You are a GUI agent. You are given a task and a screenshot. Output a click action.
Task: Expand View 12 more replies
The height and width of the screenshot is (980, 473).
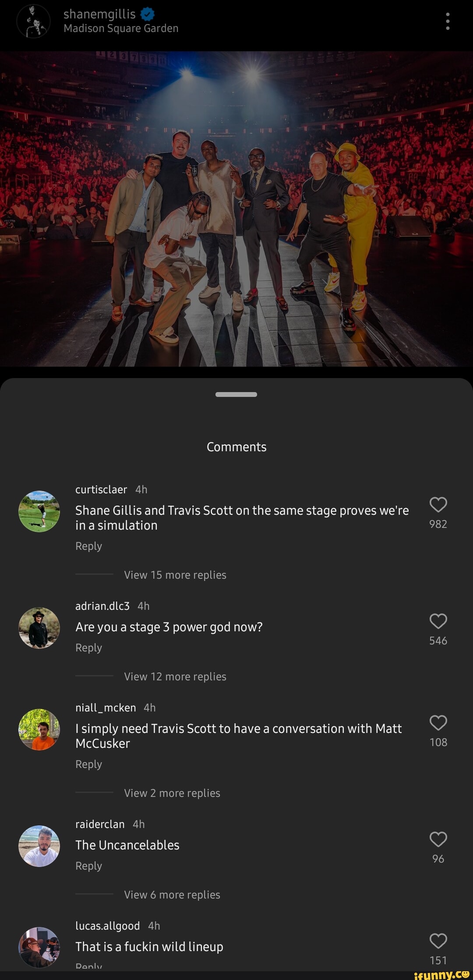(175, 676)
